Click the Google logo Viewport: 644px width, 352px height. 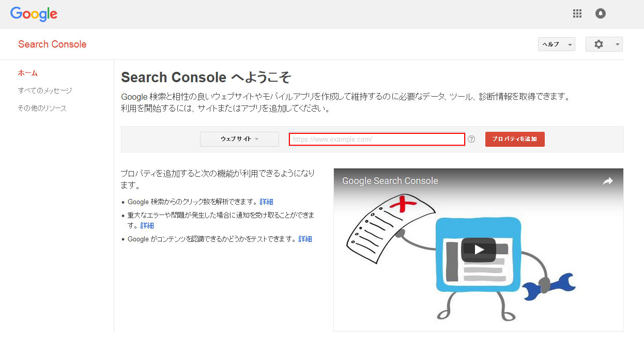click(34, 14)
